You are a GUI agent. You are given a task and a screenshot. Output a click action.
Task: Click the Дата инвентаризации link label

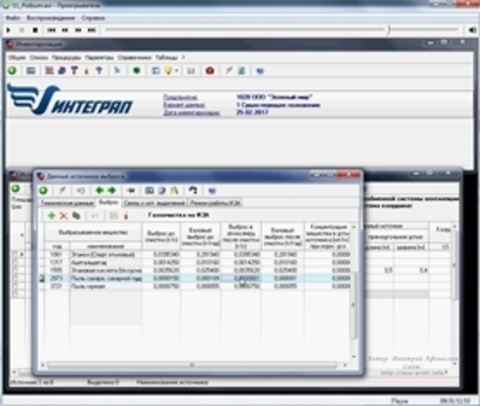[x=191, y=112]
